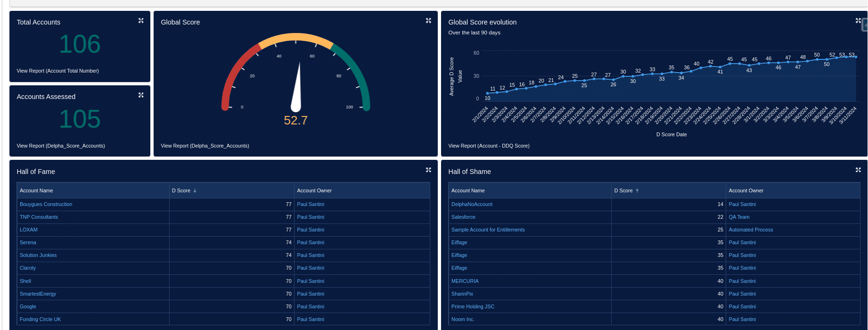The image size is (868, 330).
Task: Open Claroty account
Action: [28, 268]
